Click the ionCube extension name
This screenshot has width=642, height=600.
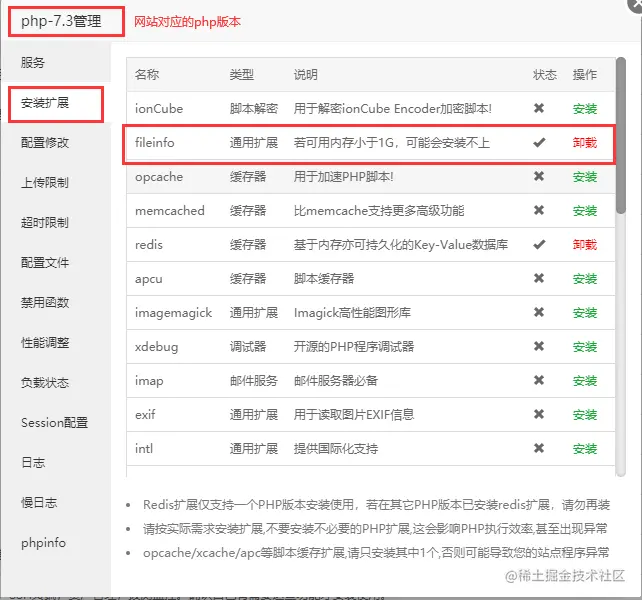click(x=159, y=109)
